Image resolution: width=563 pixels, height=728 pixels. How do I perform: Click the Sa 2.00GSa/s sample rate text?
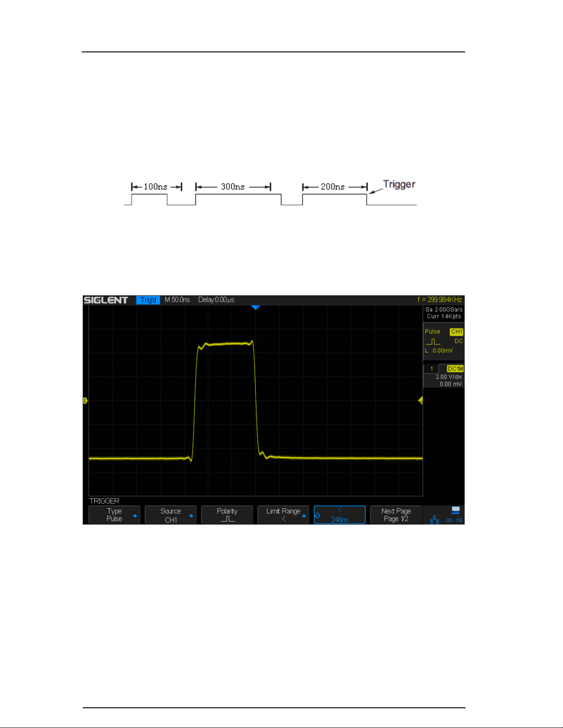click(444, 310)
